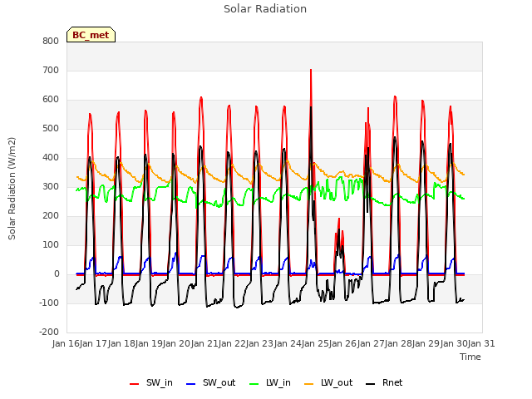
Task: Click the Jan 16 x-axis date label
Action: (66, 343)
